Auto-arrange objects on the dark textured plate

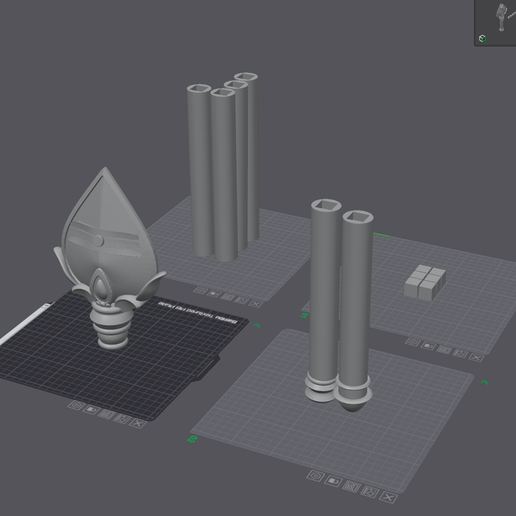106,414
